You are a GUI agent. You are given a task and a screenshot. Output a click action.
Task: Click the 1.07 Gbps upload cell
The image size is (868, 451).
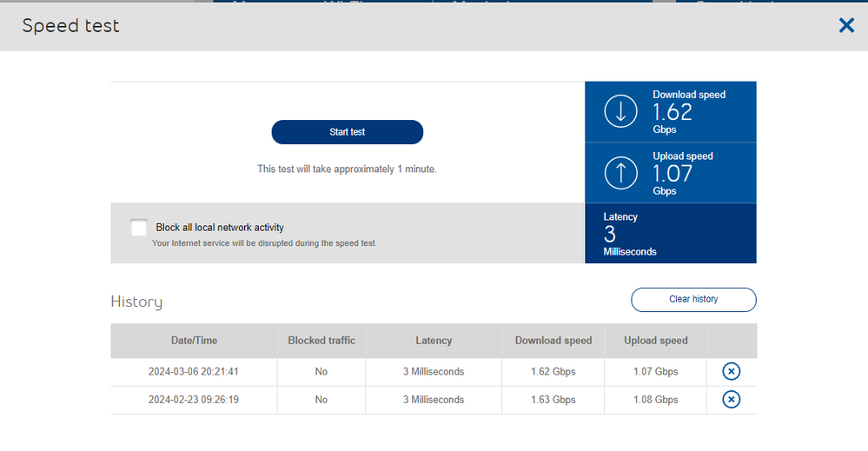pos(655,372)
